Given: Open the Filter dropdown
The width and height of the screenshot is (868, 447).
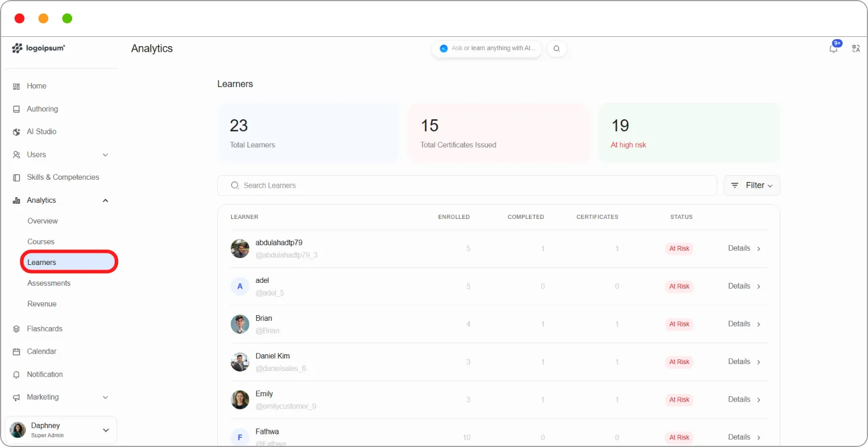Looking at the screenshot, I should [752, 185].
